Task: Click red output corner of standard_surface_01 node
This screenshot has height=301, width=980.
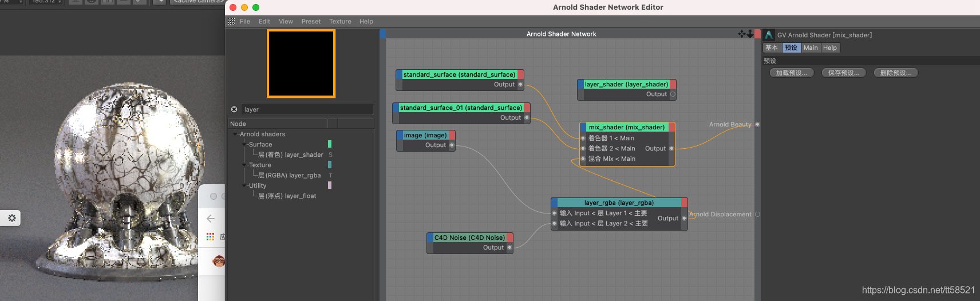Action: coord(527,108)
